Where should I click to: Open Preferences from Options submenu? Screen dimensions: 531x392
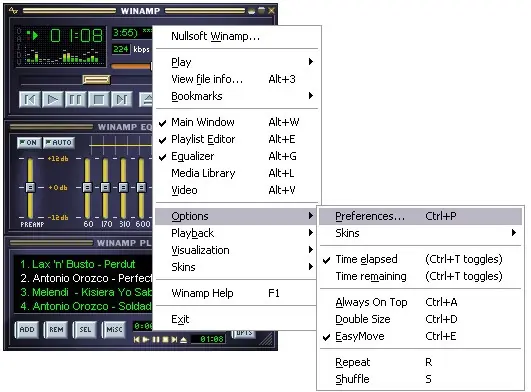point(420,216)
